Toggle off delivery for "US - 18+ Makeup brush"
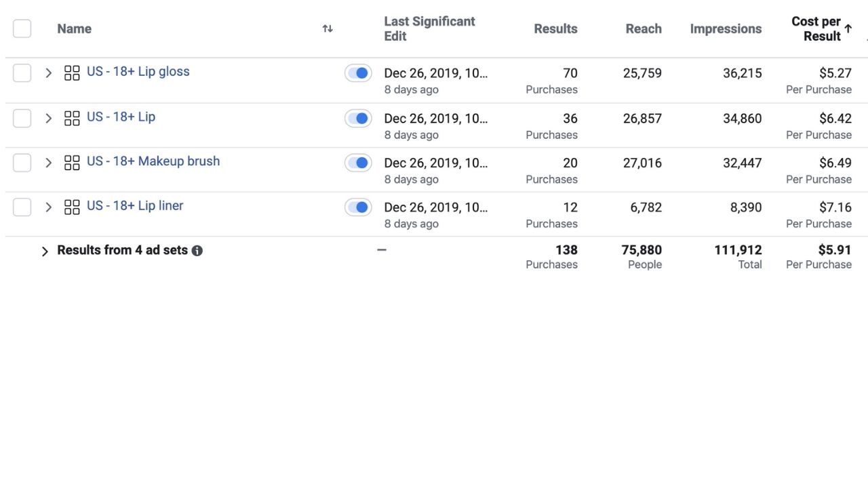Screen dimensions: 868x488 tap(358, 162)
